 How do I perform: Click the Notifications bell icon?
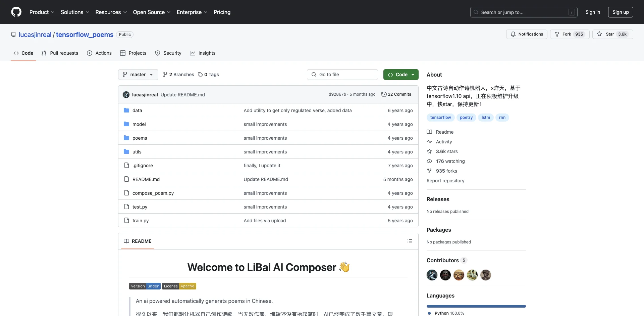(x=513, y=34)
